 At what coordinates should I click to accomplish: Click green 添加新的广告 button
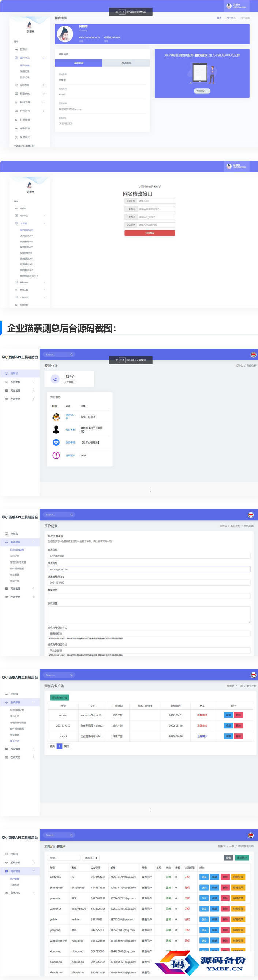(59, 698)
